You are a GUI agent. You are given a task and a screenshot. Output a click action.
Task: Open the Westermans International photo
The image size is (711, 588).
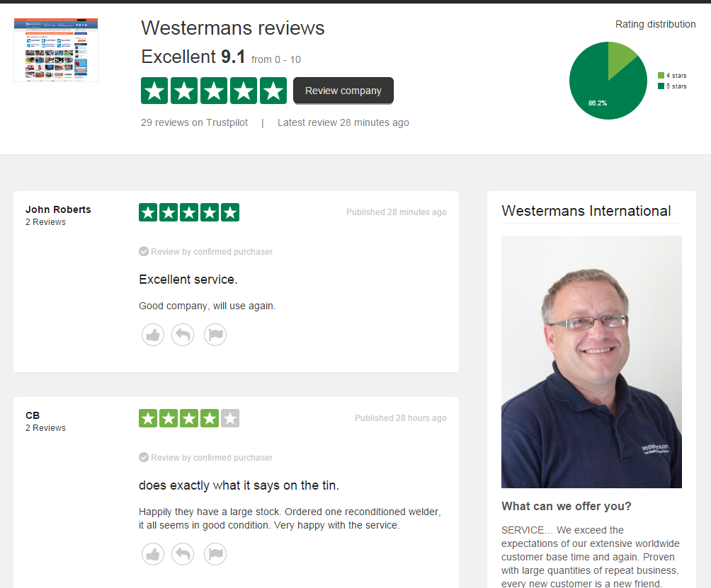[x=591, y=362]
